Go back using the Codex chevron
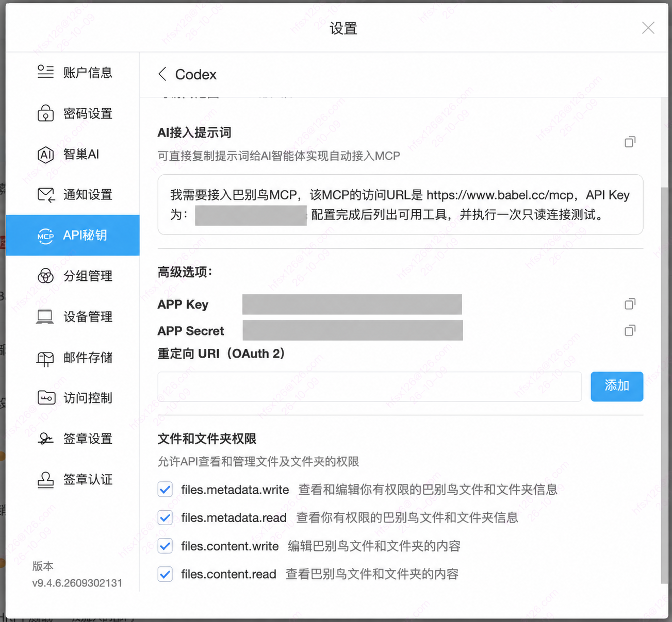This screenshot has width=672, height=622. pos(162,74)
